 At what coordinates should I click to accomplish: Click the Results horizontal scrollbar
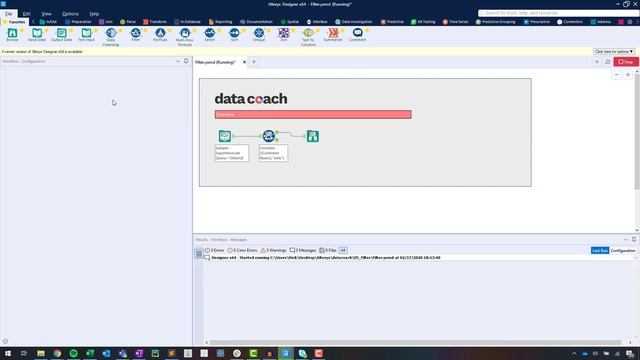tap(415, 342)
